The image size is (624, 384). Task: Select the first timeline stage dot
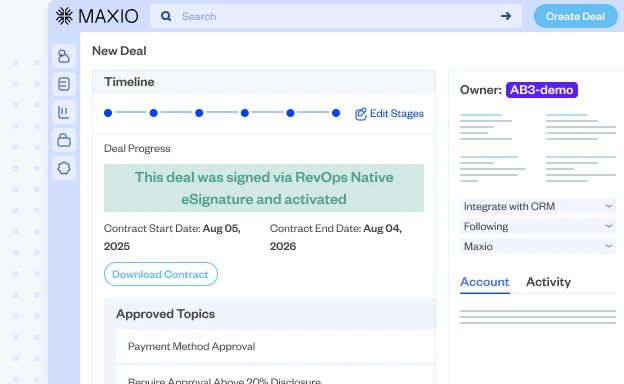[108, 113]
